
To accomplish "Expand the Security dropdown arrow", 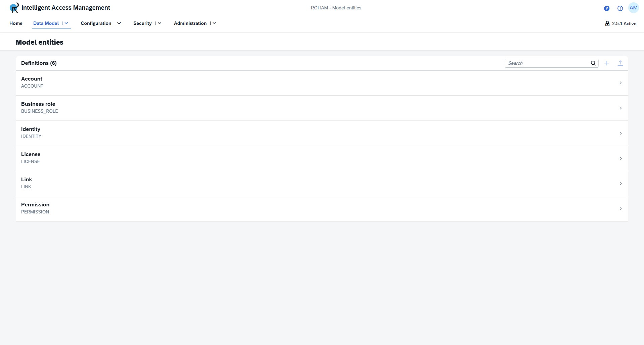I will (159, 23).
